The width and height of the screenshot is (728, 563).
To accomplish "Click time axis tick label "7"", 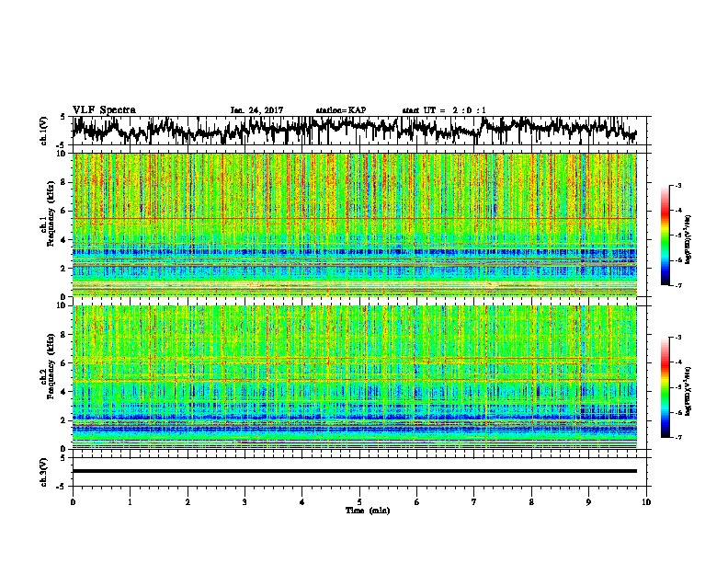I will pos(474,502).
